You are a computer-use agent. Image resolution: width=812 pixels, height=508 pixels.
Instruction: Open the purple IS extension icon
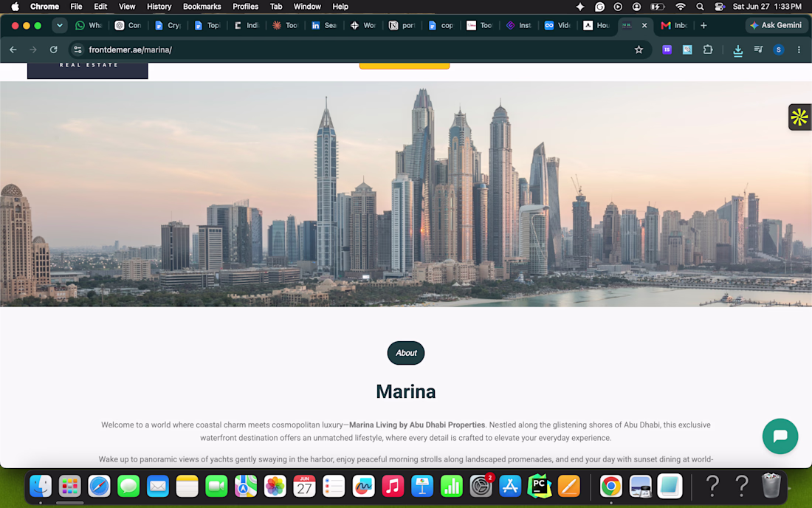click(667, 49)
